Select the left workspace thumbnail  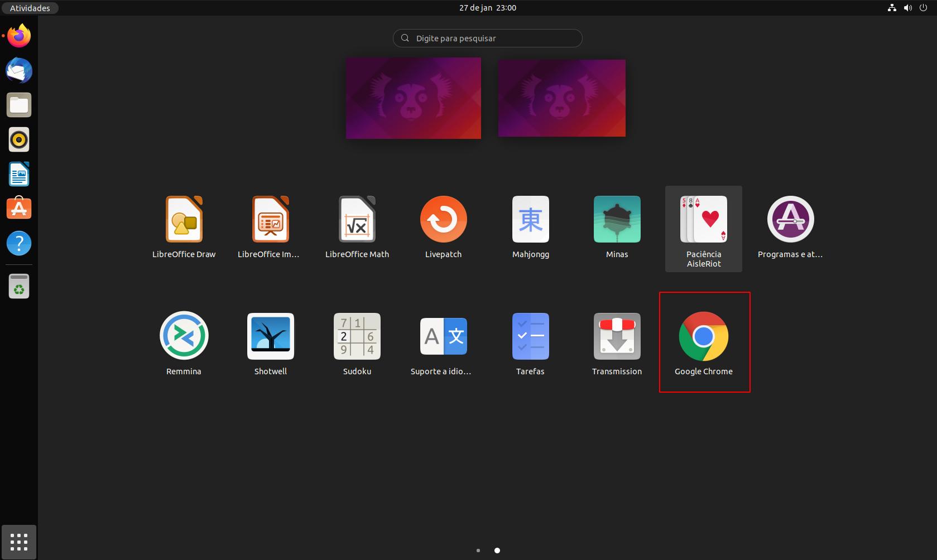click(413, 98)
